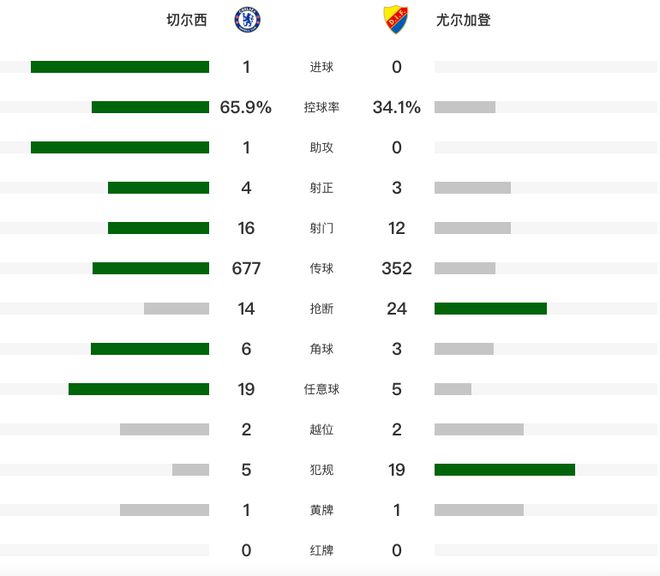Click the 红牌 stat label
Image resolution: width=660 pixels, height=576 pixels.
(322, 550)
